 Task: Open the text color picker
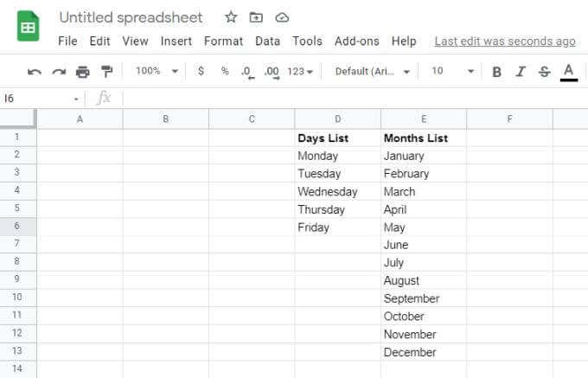(568, 72)
